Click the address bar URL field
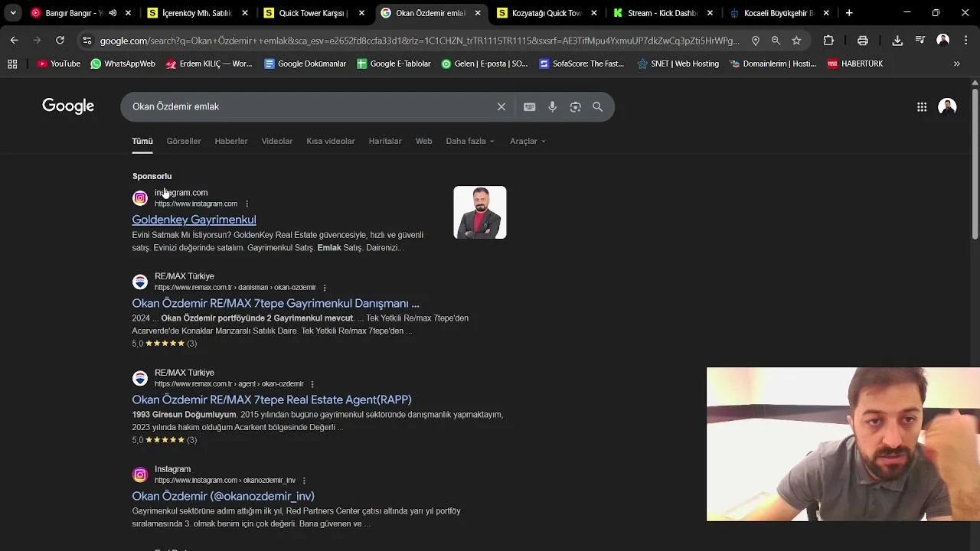Screen dimensions: 980x551 [420, 41]
